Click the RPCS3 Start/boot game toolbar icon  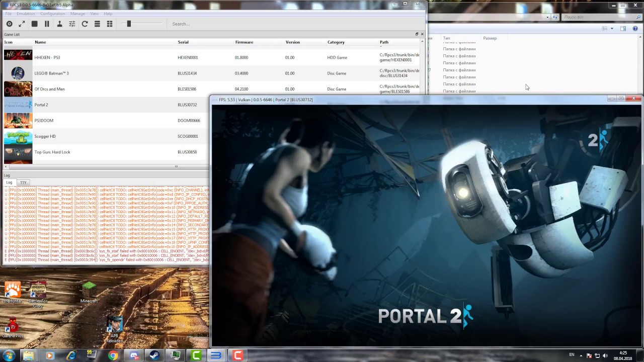(x=9, y=24)
